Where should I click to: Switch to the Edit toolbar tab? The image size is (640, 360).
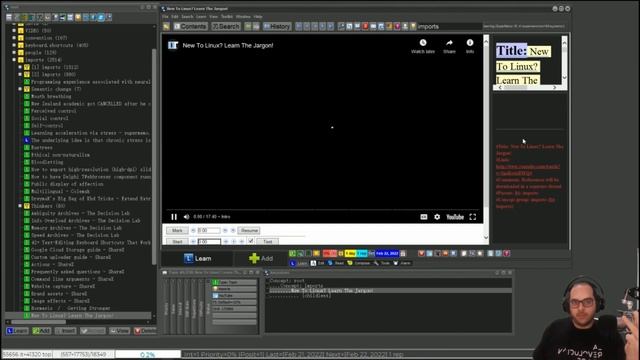point(318,263)
